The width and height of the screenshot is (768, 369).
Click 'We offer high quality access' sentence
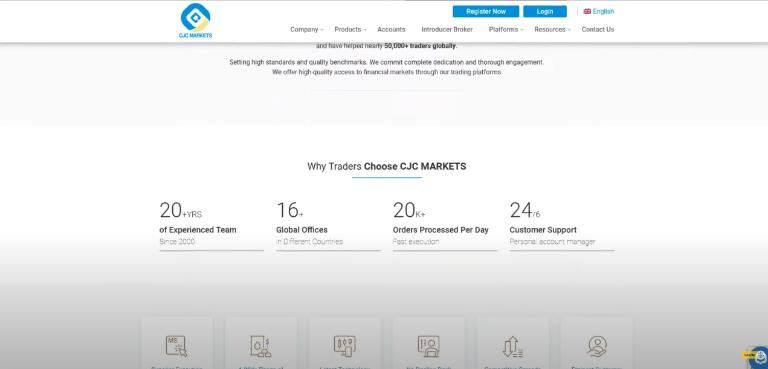[x=387, y=72]
